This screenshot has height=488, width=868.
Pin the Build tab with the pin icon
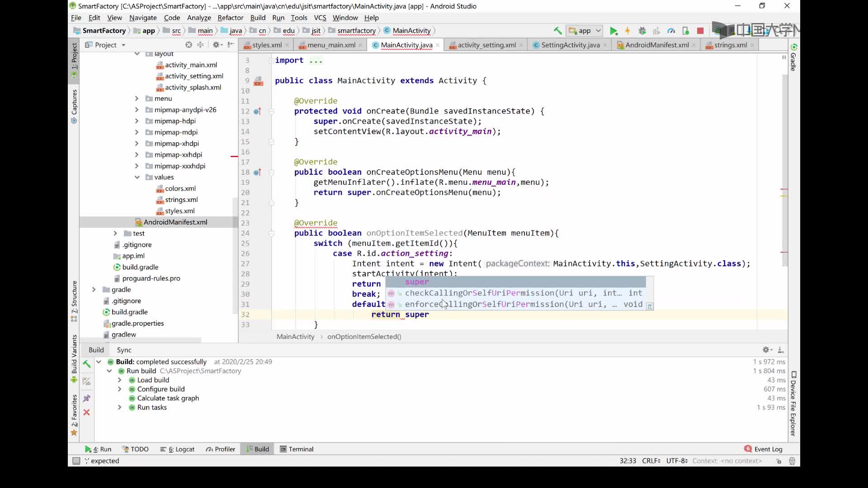(87, 398)
